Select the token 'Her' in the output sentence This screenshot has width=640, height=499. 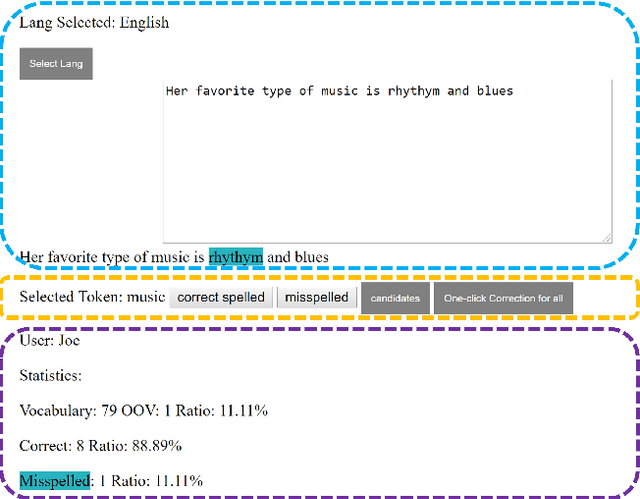(33, 258)
